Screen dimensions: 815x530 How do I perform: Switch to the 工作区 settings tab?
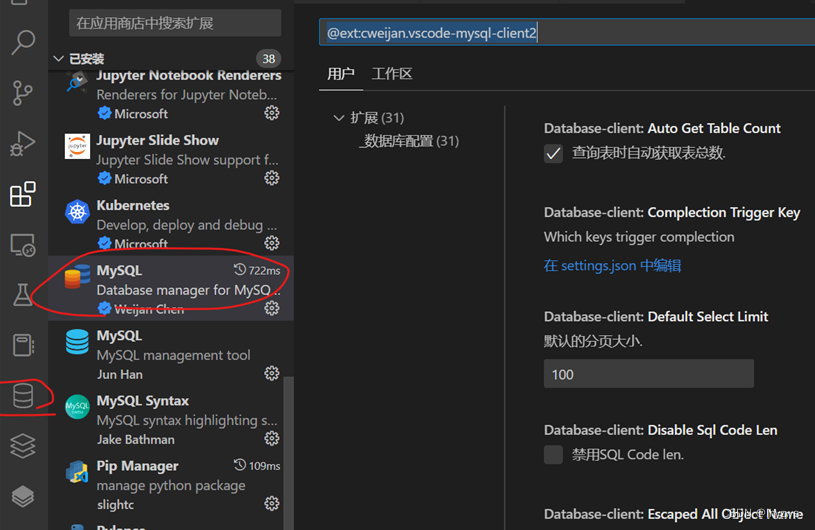(x=392, y=74)
